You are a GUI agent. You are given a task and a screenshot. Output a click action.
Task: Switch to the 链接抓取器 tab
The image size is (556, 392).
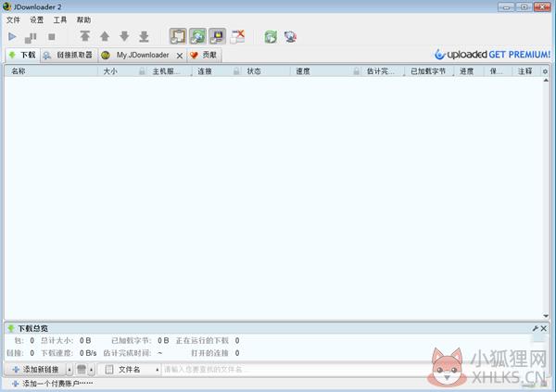(69, 55)
